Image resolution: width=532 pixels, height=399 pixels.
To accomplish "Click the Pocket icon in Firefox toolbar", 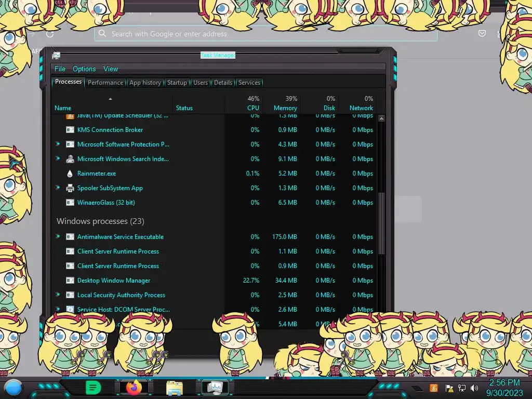I will click(482, 33).
